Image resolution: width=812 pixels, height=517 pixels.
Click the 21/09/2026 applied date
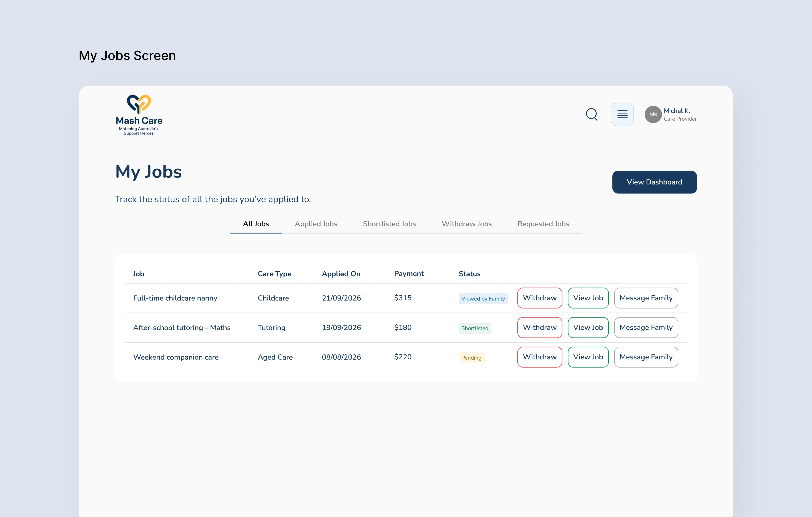pyautogui.click(x=341, y=298)
